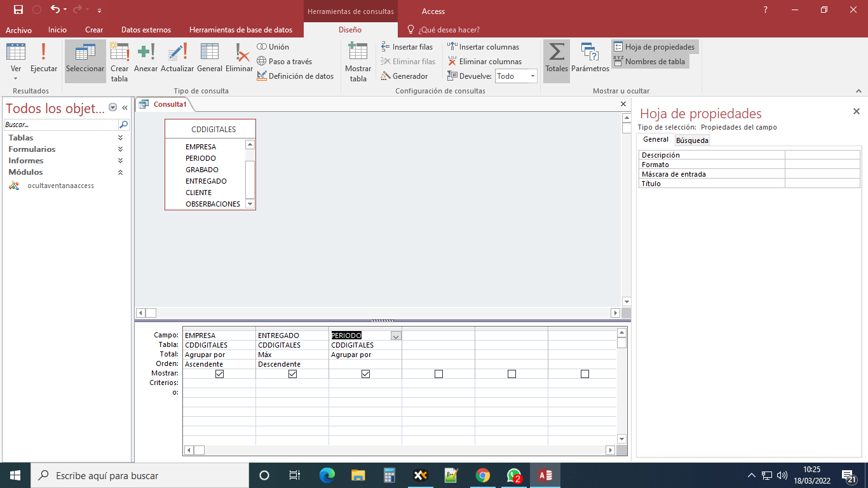This screenshot has width=868, height=488.
Task: Open the Datos externos ribbon tab
Action: pos(146,30)
